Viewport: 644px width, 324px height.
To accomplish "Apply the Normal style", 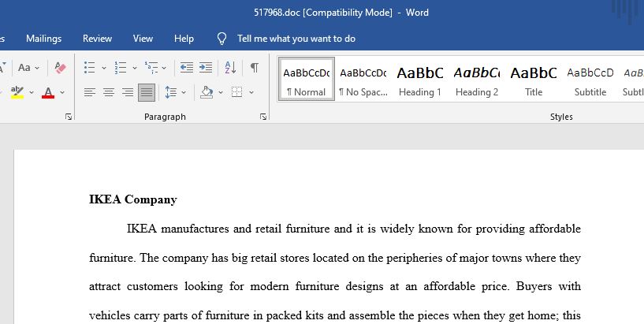I will 307,80.
